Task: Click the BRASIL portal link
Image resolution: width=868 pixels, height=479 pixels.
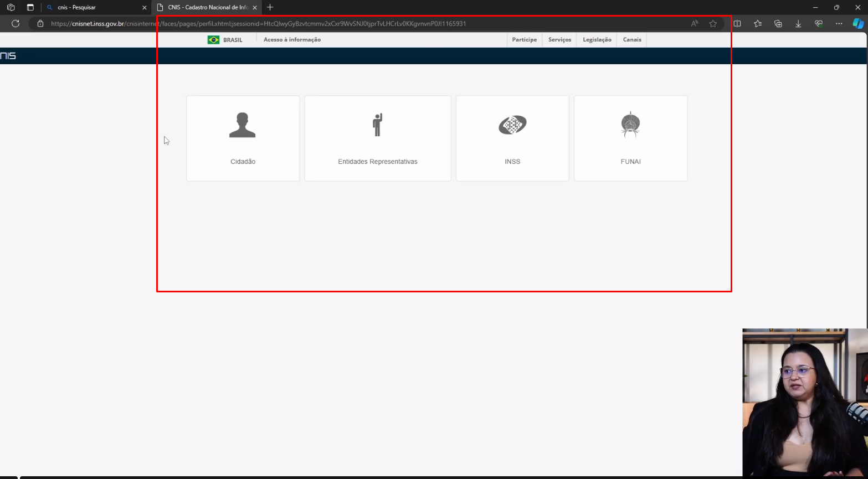Action: (233, 40)
